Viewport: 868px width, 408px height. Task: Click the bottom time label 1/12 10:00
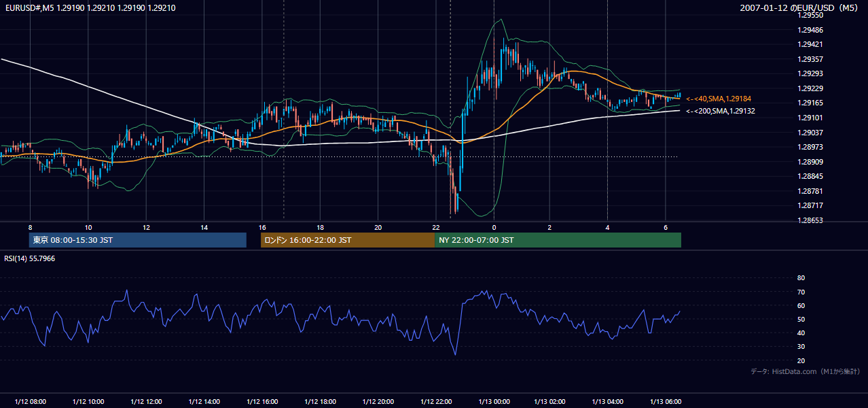[88, 401]
